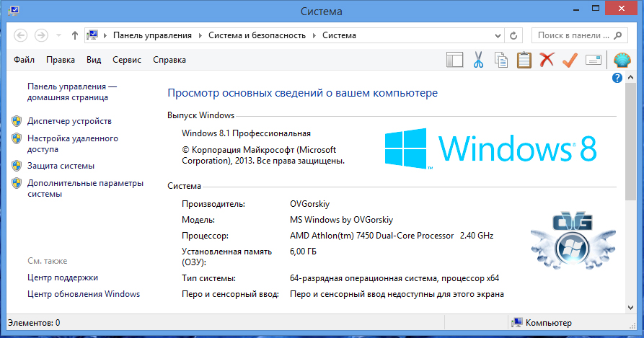Click 'Компьютер' in the status bar
This screenshot has height=338, width=644.
point(548,323)
